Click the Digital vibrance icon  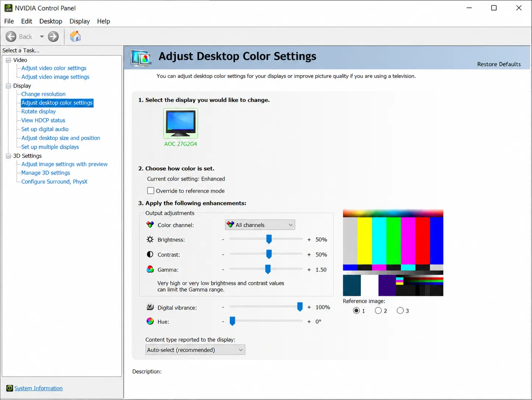click(x=150, y=307)
